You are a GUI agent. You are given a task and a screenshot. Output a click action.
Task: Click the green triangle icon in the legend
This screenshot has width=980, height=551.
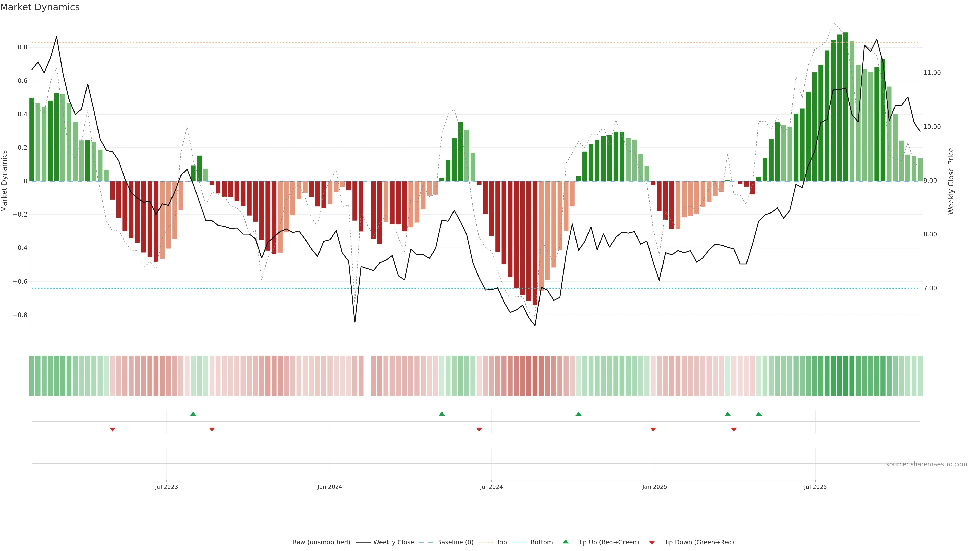[x=566, y=542]
